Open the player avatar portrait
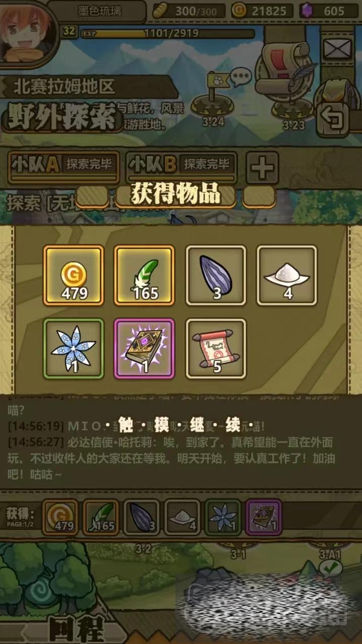Image resolution: width=362 pixels, height=644 pixels. click(x=28, y=30)
